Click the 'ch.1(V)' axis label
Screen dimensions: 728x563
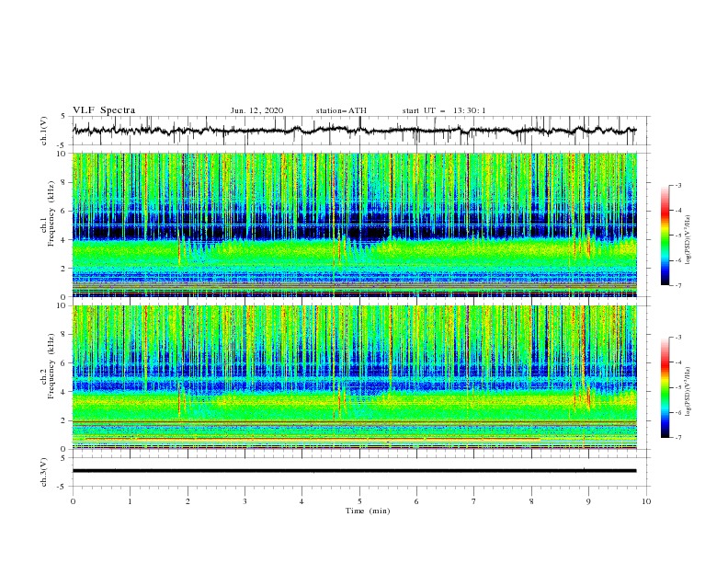click(x=44, y=131)
